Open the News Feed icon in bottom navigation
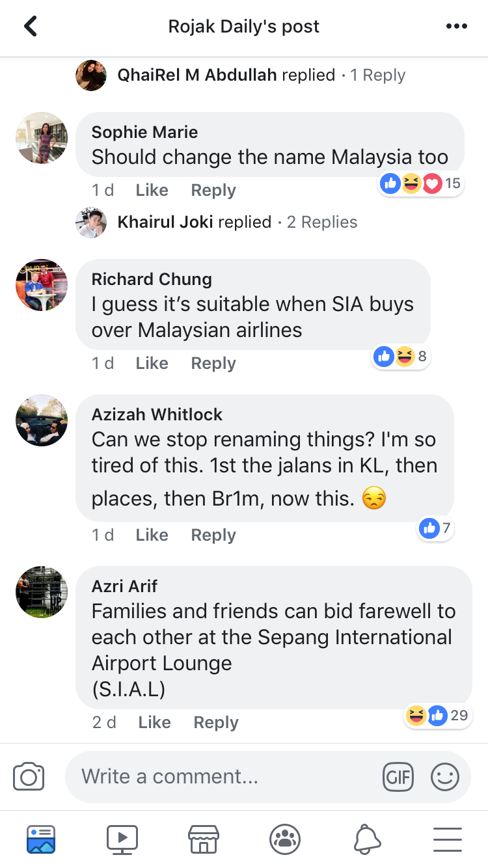488x868 pixels. tap(41, 839)
